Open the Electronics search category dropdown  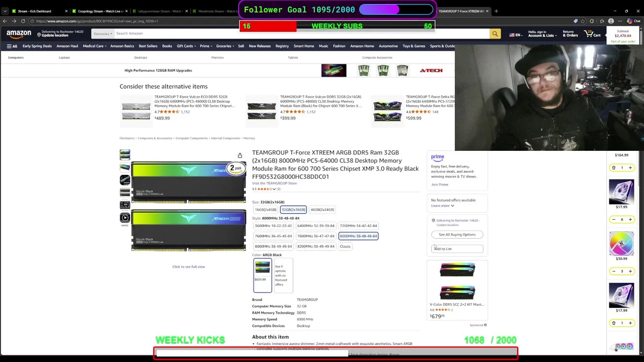103,34
